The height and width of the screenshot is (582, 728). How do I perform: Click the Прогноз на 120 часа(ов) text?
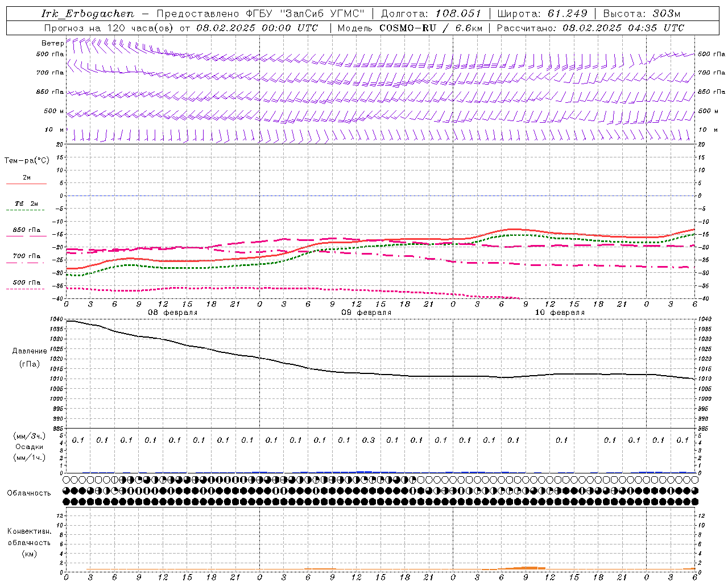[x=109, y=28]
